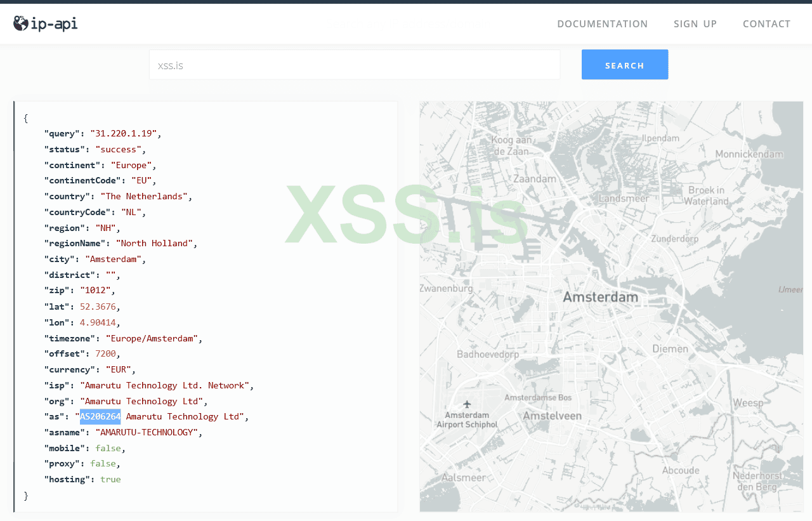Click Aalsmeer on the map
Screen dimensions: 812x521
pos(463,477)
